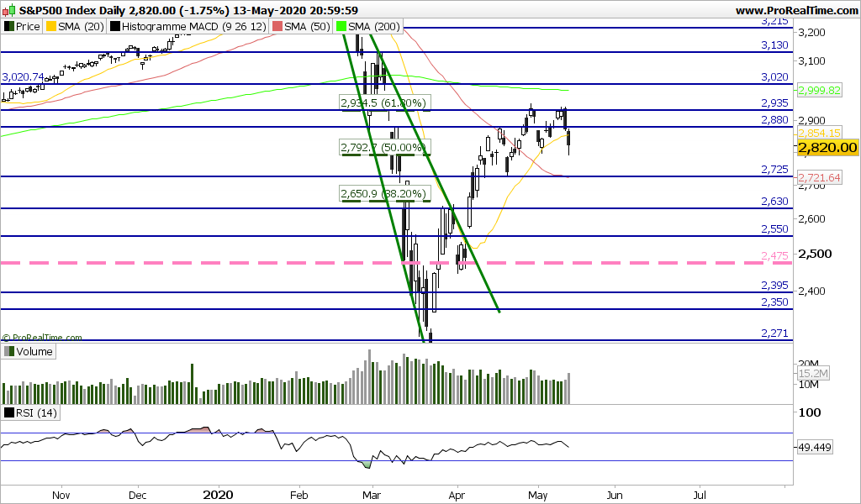Click the 15.2M volume value tag

click(813, 374)
